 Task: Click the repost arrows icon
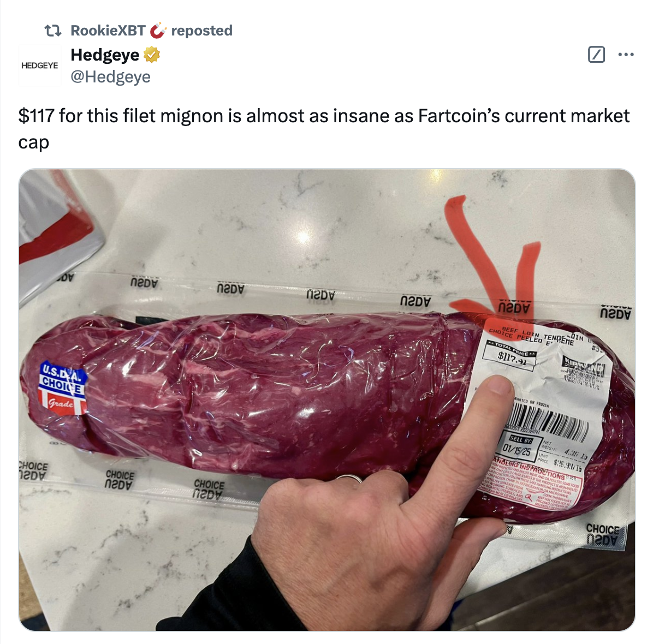tap(52, 31)
